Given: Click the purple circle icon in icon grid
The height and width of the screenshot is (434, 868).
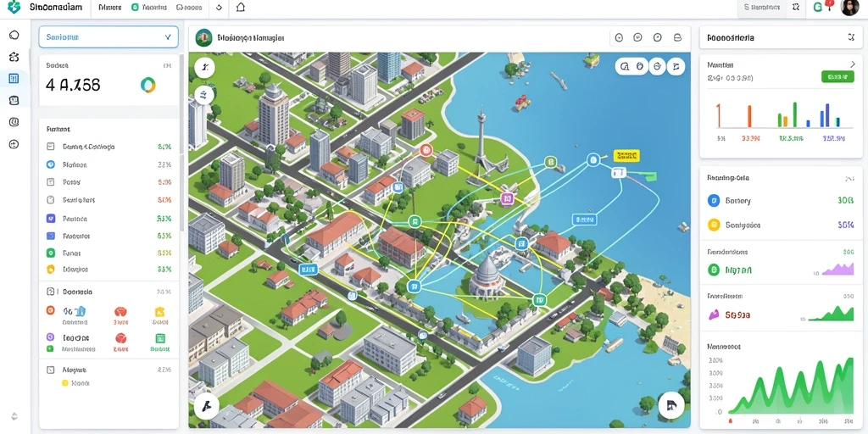Looking at the screenshot, I should click(x=50, y=337).
